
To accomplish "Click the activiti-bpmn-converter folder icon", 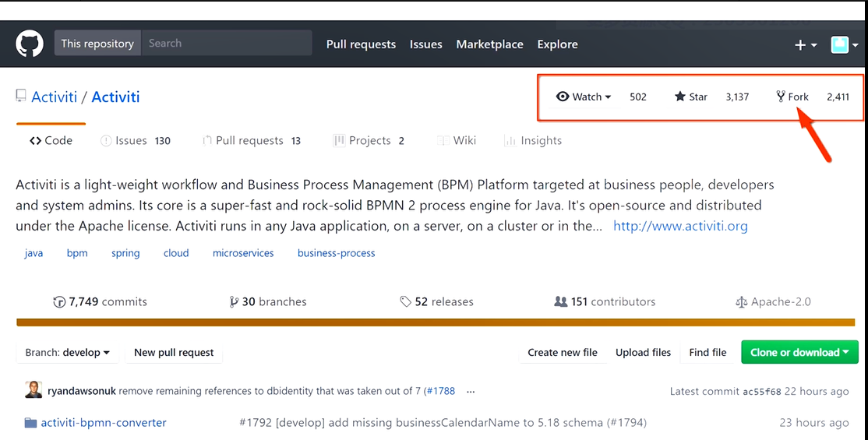I will 31,423.
